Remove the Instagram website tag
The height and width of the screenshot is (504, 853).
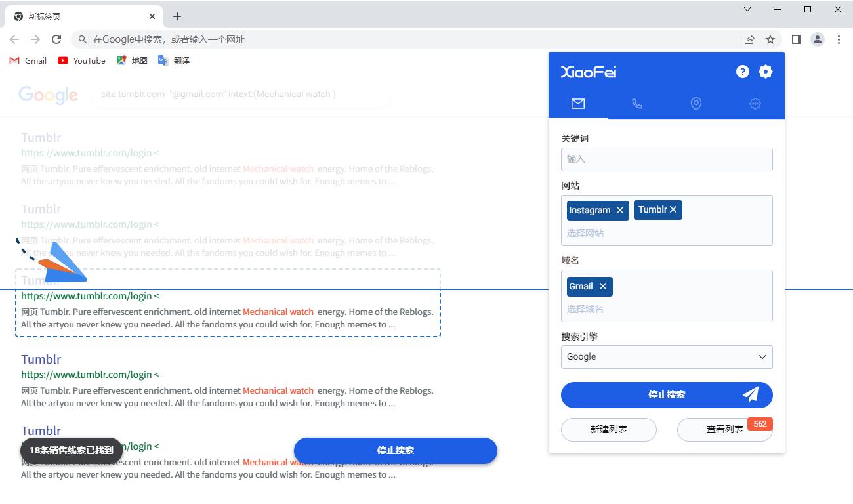(x=619, y=210)
